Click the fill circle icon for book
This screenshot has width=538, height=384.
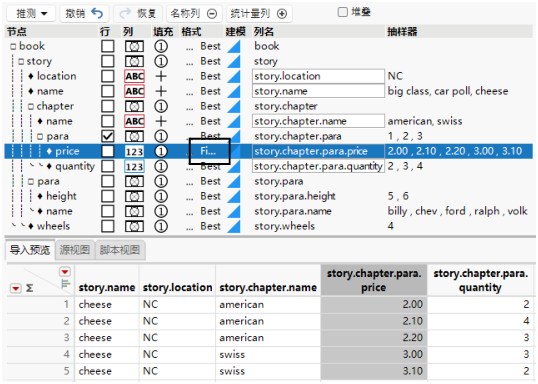pyautogui.click(x=161, y=46)
